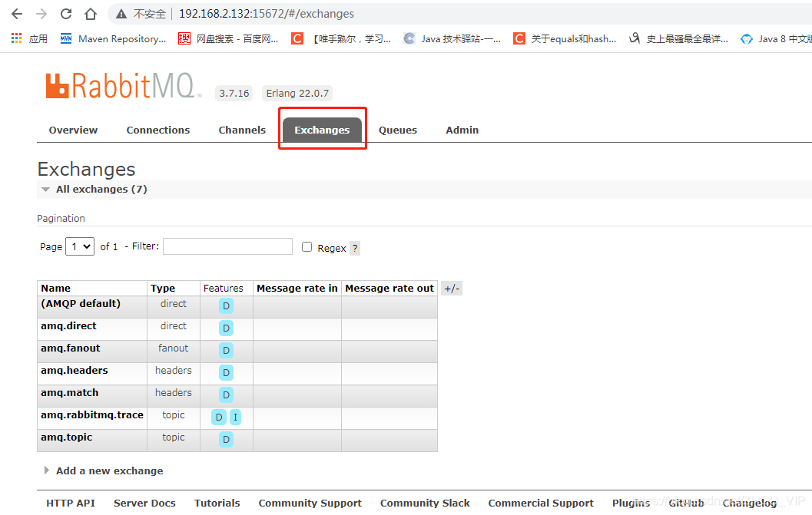Open the 史上最强最全最详 bookmark
The height and width of the screenshot is (515, 812).
tap(678, 39)
